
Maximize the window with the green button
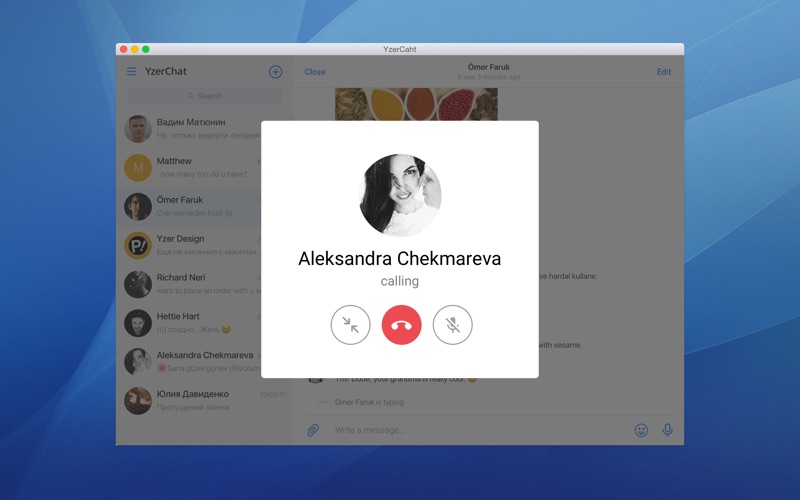click(146, 49)
